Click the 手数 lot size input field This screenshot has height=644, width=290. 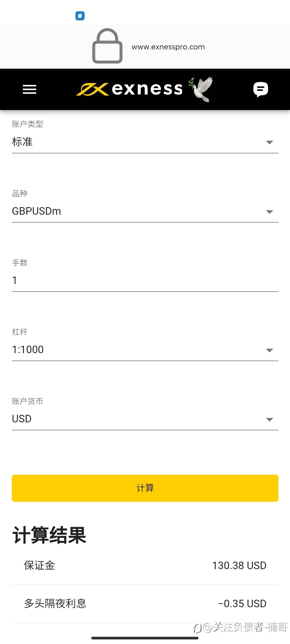[x=145, y=280]
